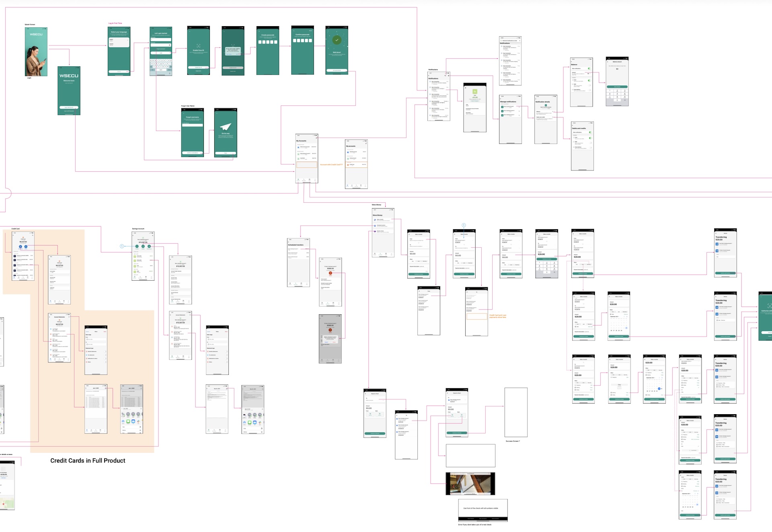Toggle Allow notifications on Debits and credits screen

pyautogui.click(x=590, y=132)
